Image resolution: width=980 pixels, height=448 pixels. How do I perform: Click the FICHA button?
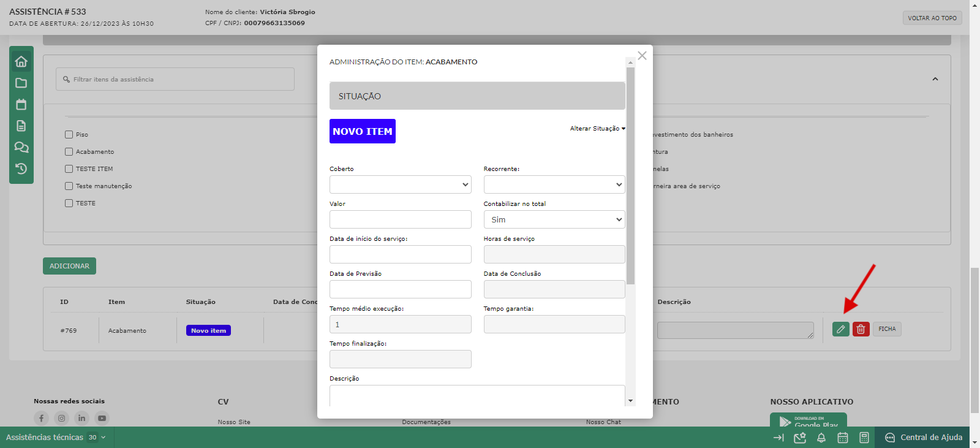[887, 329]
